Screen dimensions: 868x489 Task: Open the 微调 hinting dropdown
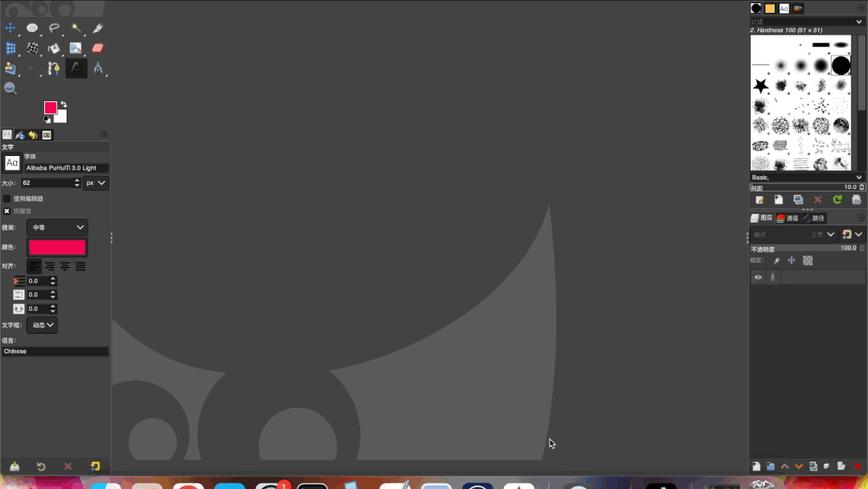[x=57, y=227]
